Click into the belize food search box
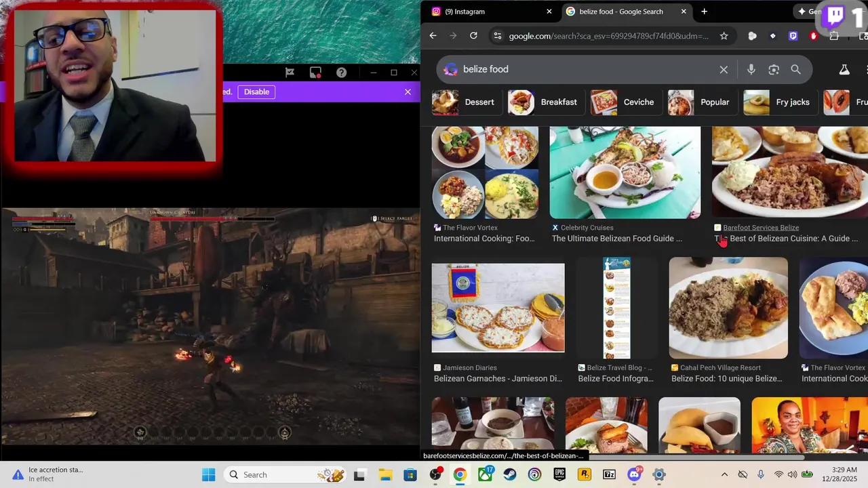This screenshot has height=488, width=868. [587, 69]
